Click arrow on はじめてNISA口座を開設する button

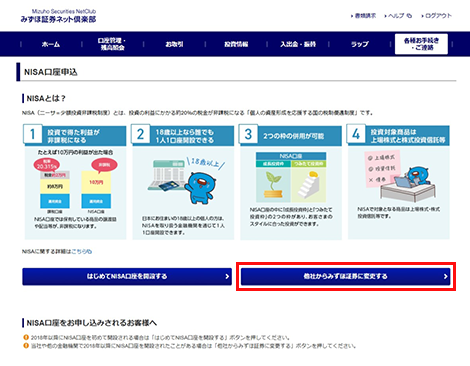pos(227,276)
